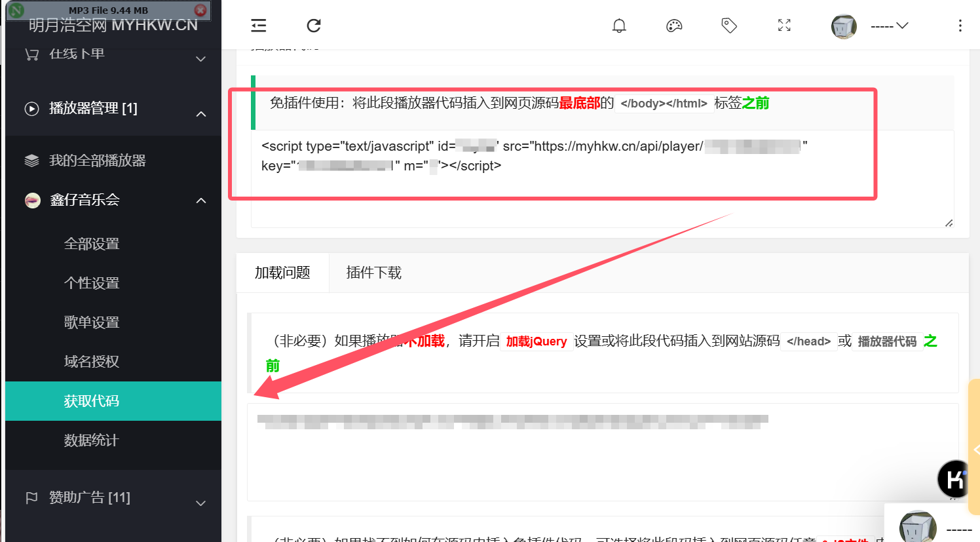Screen dimensions: 980x542
Task: Expand the online ordering menu chevron
Action: tap(201, 58)
